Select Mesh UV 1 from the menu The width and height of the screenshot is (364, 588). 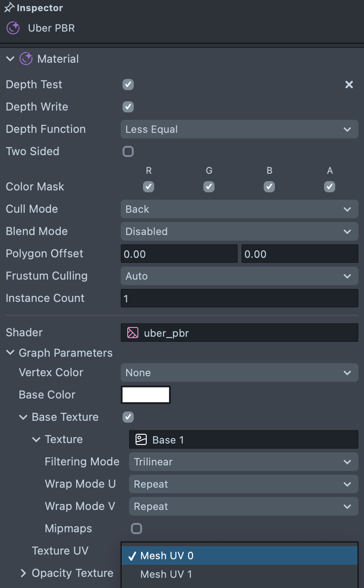click(166, 575)
